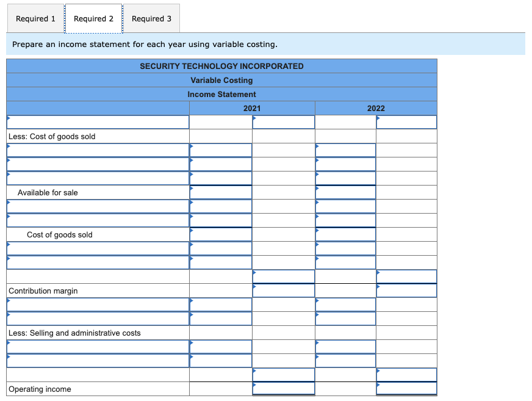Click 2021 field in first row below Less: Cost of goods sold
532x401 pixels.
[x=221, y=150]
